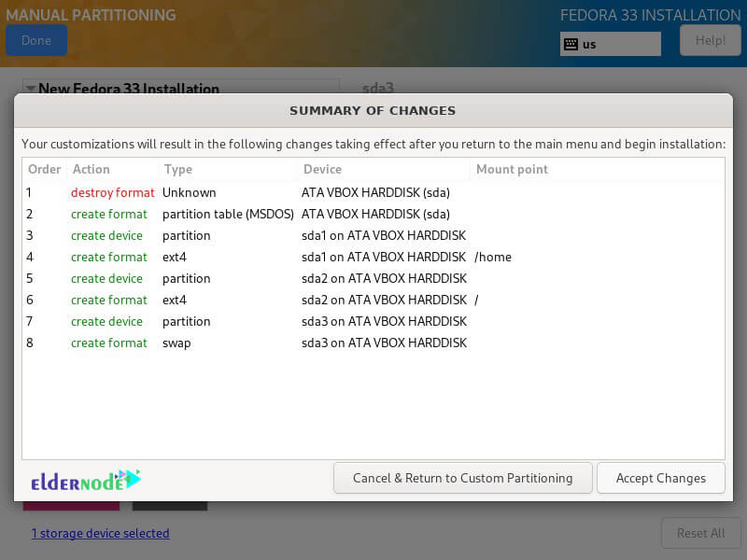Click 'sda2 on ATA VBOX HARDDISK' in row 5
The image size is (747, 560).
pyautogui.click(x=384, y=278)
